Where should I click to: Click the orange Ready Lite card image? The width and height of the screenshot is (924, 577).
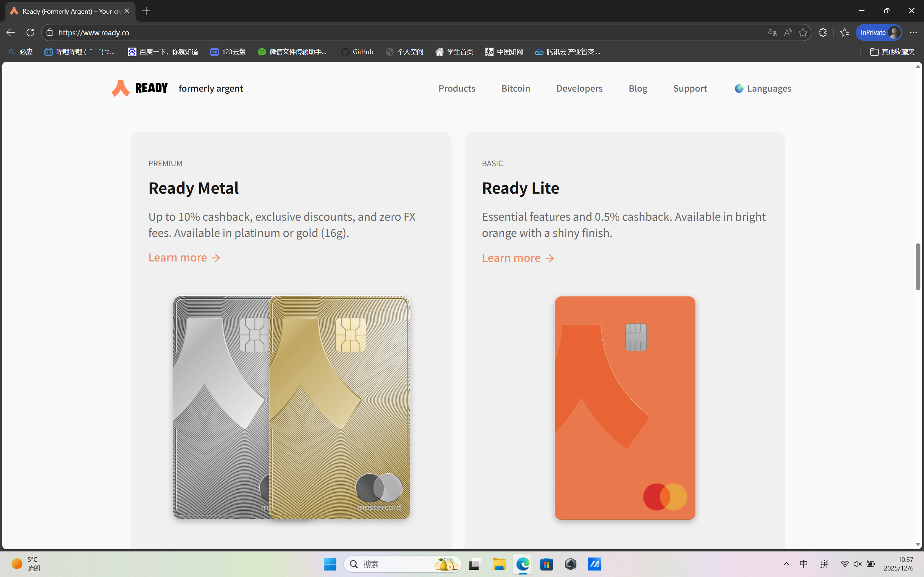625,408
